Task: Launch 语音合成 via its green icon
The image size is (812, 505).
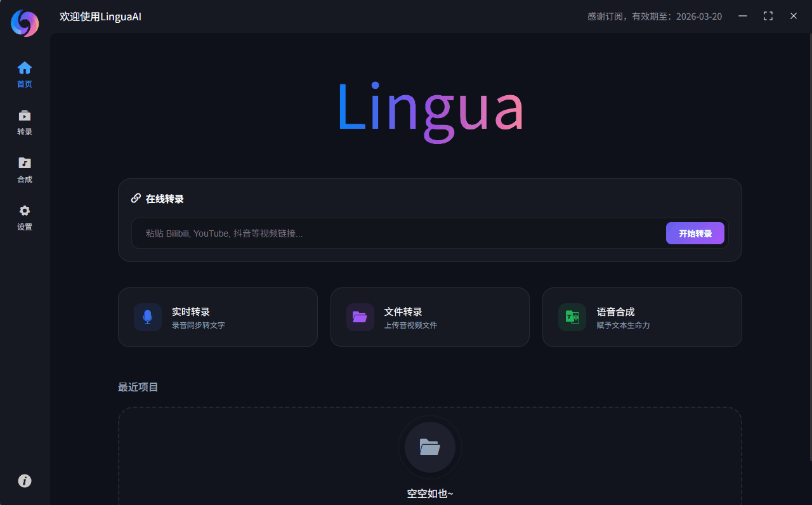Action: pyautogui.click(x=572, y=317)
